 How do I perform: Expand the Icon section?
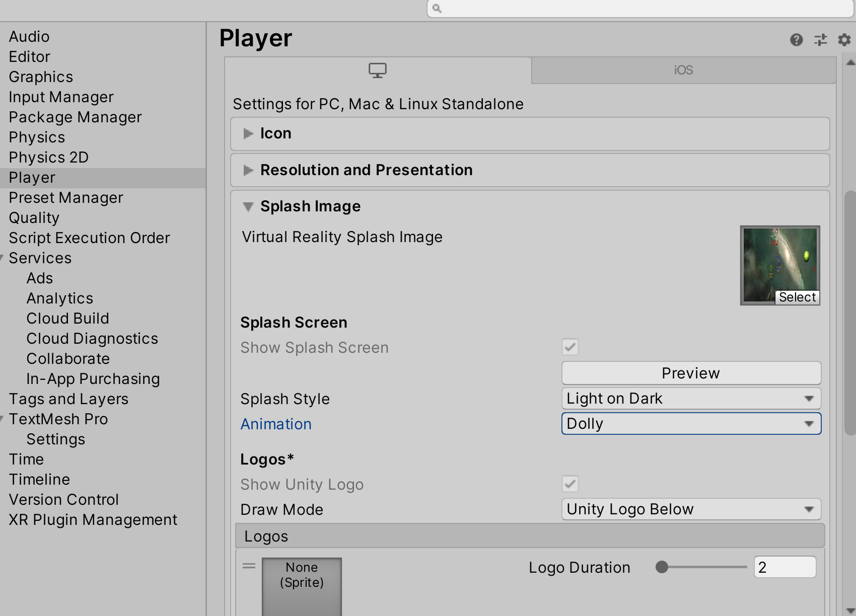pos(248,133)
